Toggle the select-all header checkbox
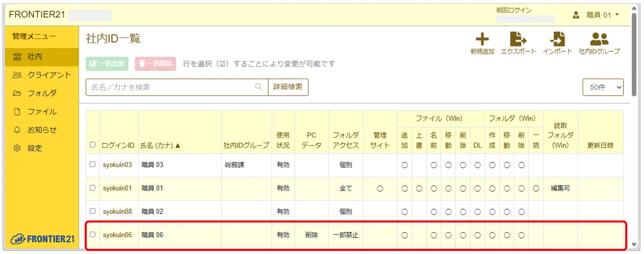 point(92,145)
